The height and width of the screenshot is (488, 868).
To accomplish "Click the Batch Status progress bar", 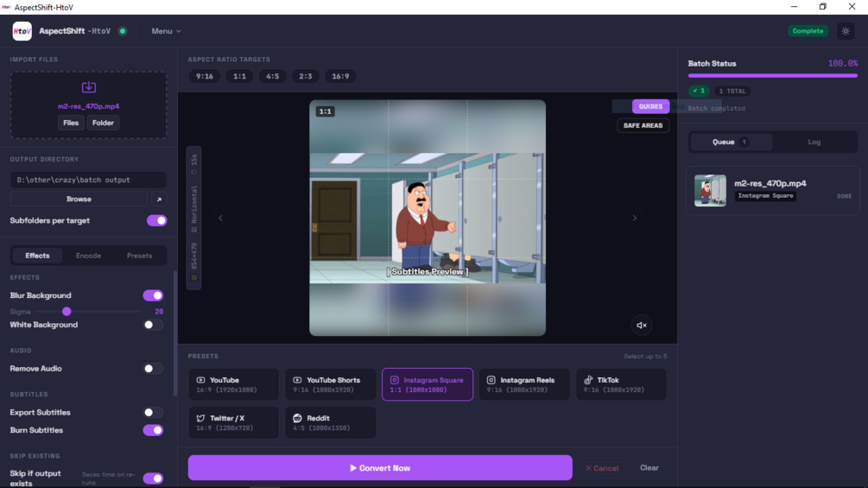I will (x=773, y=76).
